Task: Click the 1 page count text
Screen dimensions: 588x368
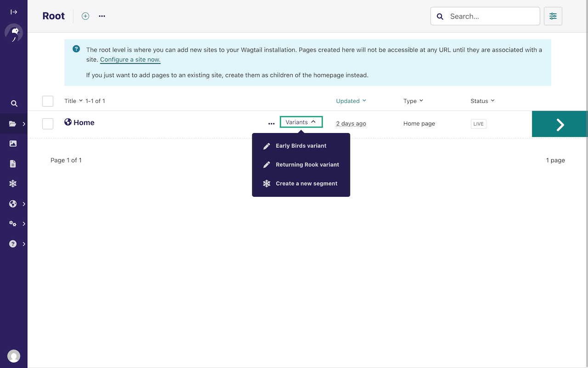Action: point(555,160)
